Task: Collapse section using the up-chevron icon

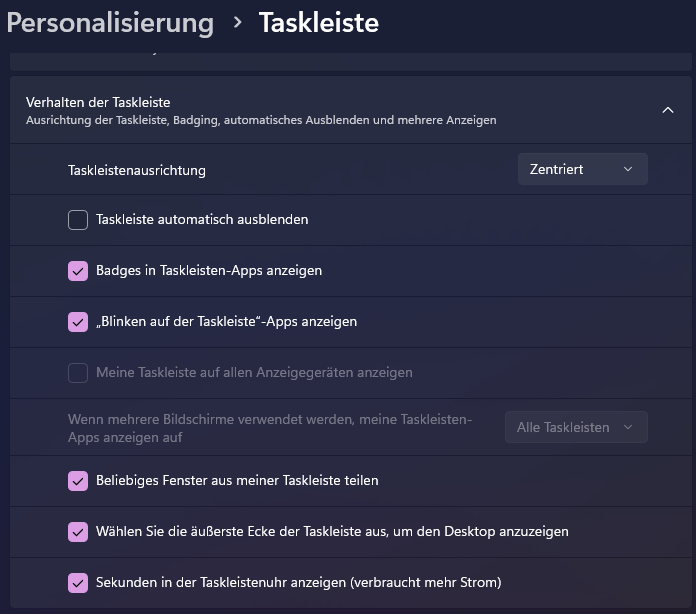Action: pos(668,110)
